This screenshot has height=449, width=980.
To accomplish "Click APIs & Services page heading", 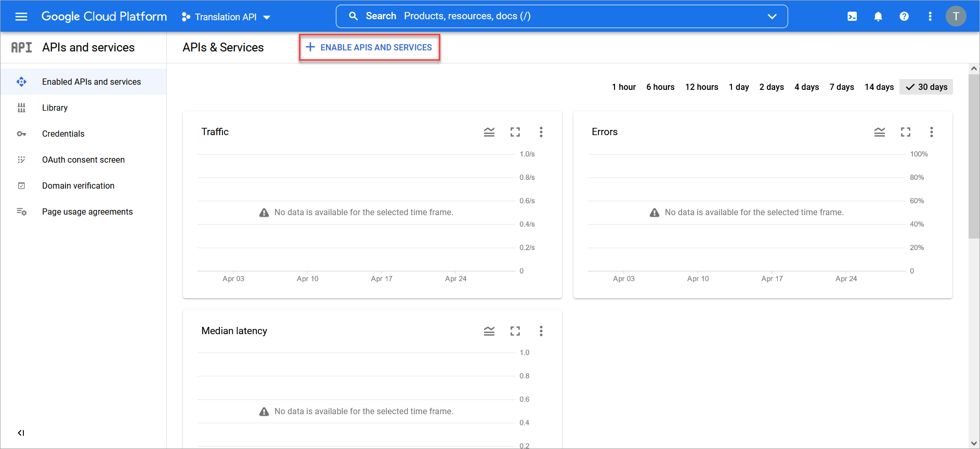I will 223,47.
